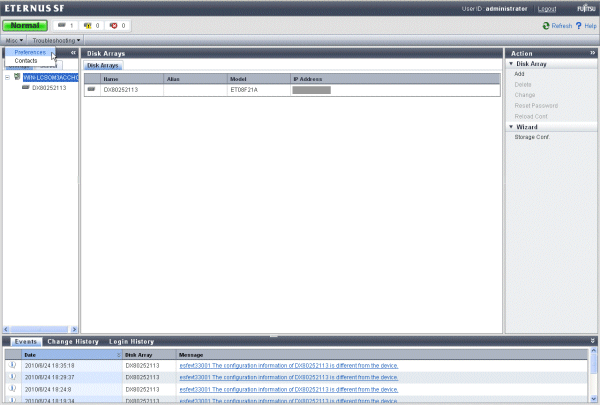
Task: Select DX80252113 in the navigation tree
Action: click(49, 87)
